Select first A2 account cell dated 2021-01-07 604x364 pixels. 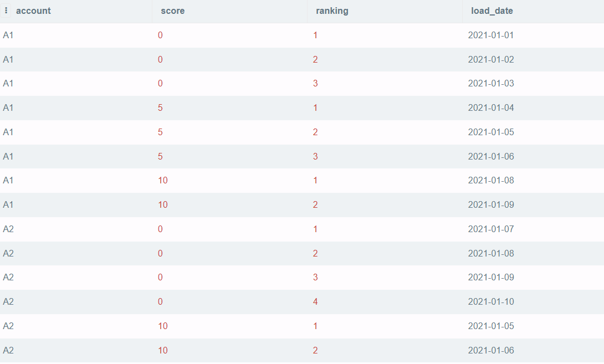pos(8,229)
